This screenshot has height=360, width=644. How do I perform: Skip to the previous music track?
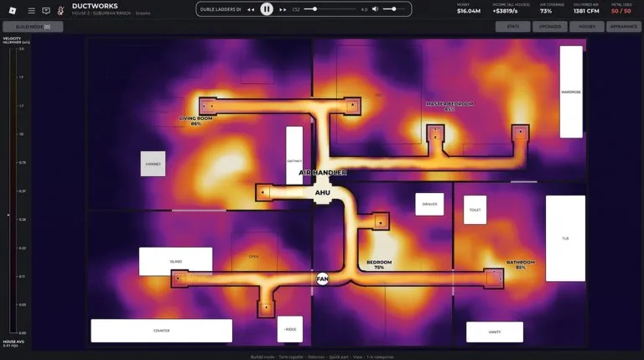pyautogui.click(x=251, y=9)
